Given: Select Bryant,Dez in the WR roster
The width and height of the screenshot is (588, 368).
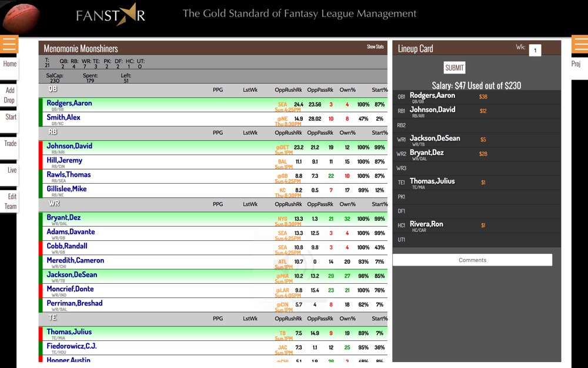Looking at the screenshot, I should (64, 217).
